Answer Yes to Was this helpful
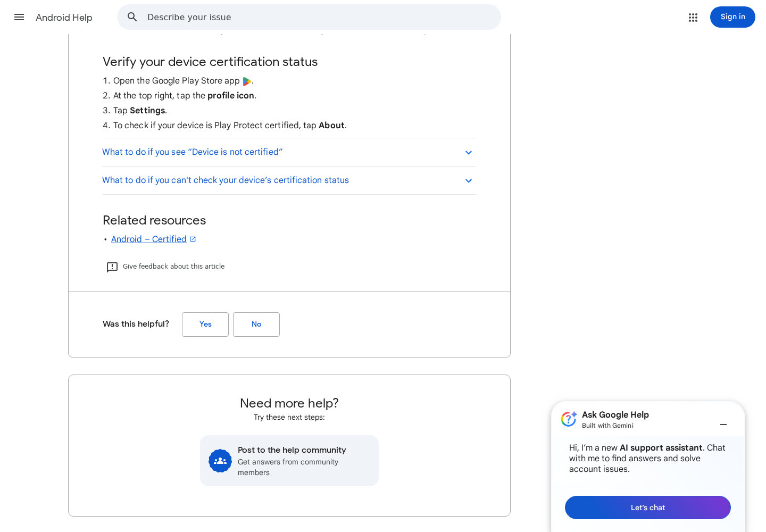 pos(205,325)
